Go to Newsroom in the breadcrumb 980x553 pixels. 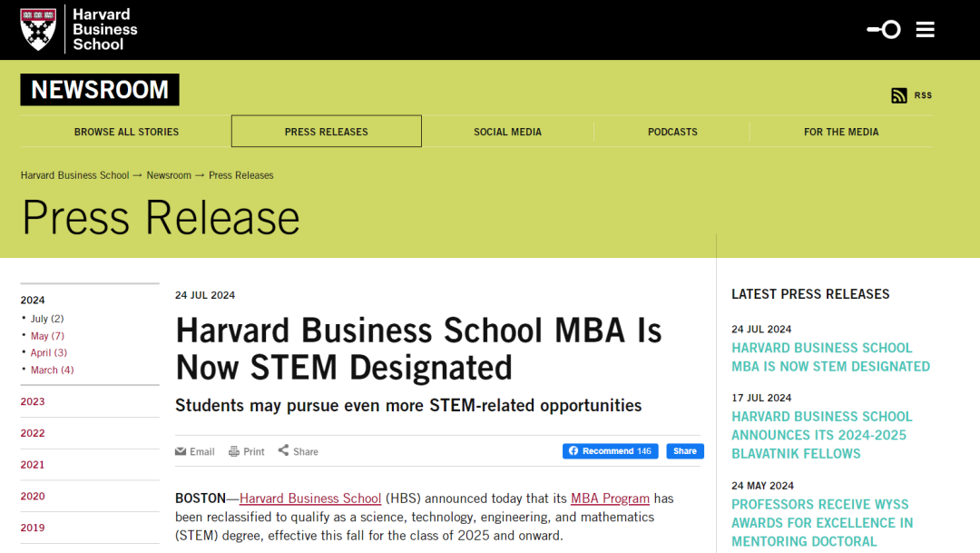click(x=169, y=175)
